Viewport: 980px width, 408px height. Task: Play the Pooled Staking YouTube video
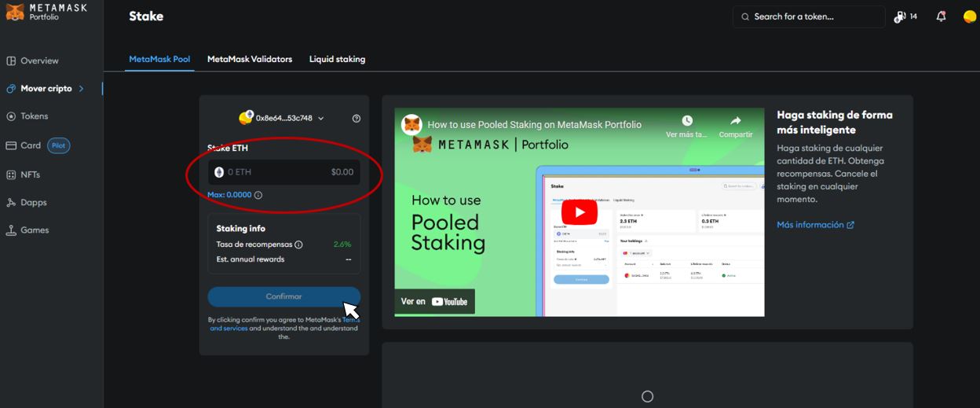click(579, 212)
